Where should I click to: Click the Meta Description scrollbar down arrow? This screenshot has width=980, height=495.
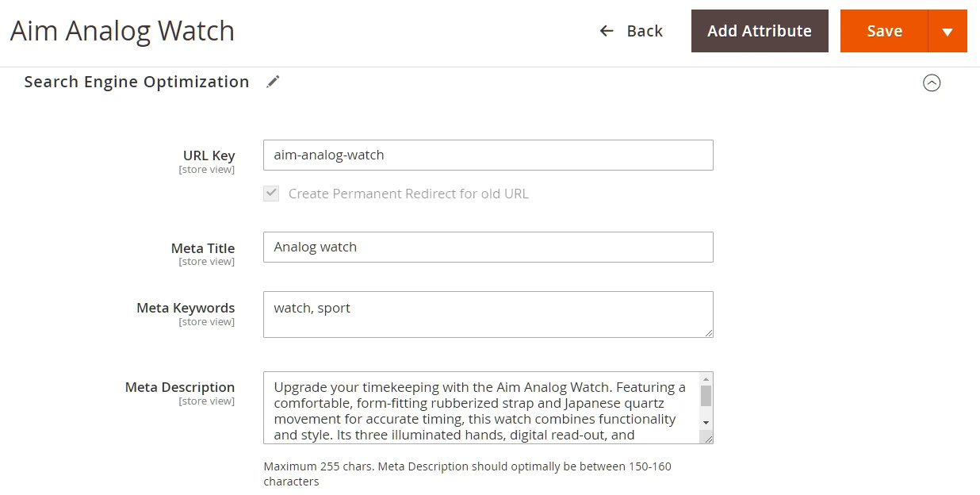click(x=706, y=423)
